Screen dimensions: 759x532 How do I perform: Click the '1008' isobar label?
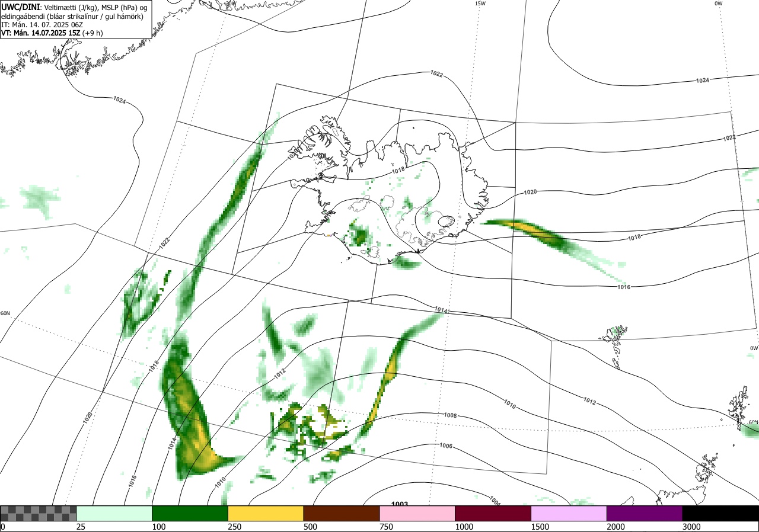coord(450,415)
